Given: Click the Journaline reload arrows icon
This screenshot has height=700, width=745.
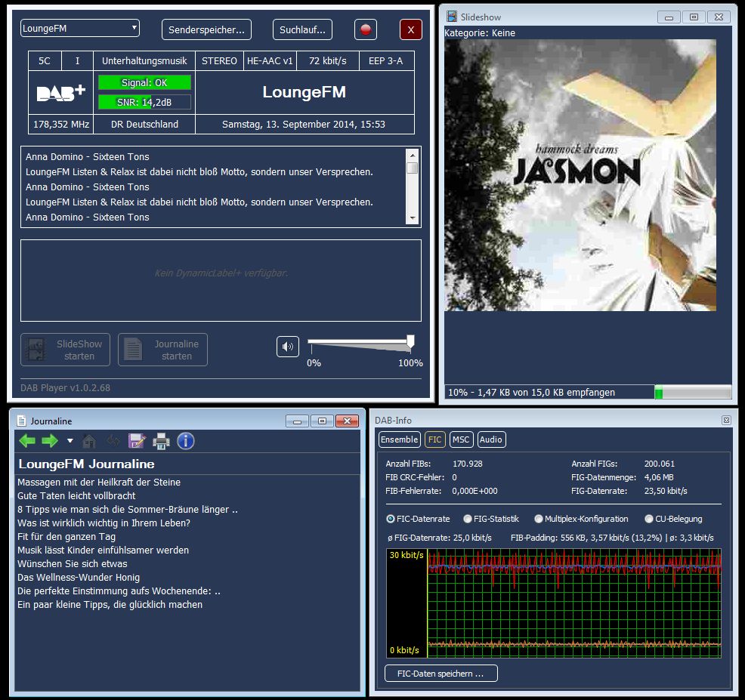Looking at the screenshot, I should 113,441.
